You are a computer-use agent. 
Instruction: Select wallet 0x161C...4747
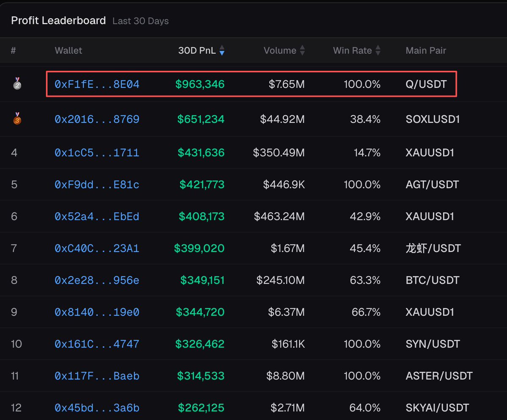97,344
